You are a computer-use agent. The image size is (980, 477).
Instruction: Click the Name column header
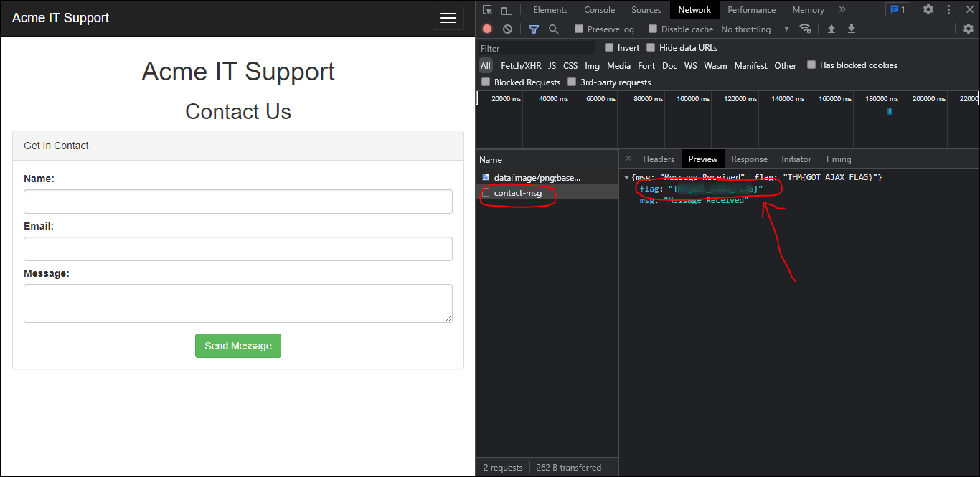[x=547, y=159]
